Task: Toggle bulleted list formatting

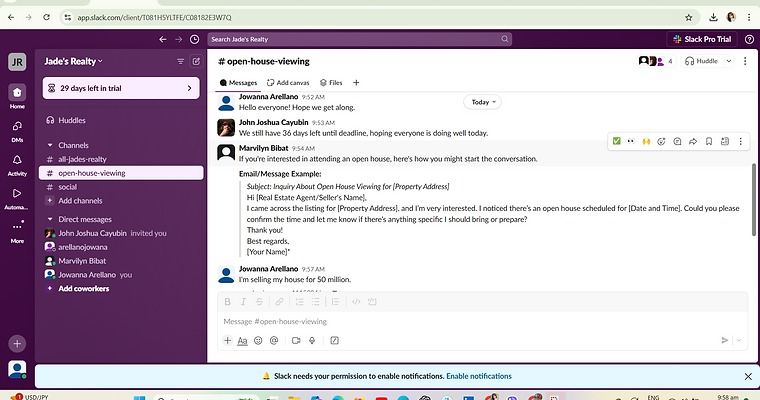Action: pyautogui.click(x=316, y=302)
